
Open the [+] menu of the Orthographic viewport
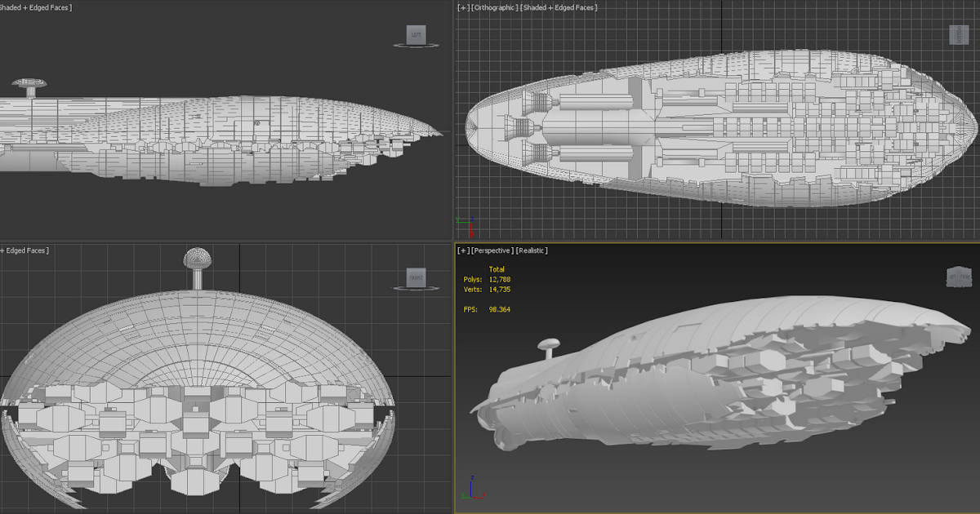click(x=464, y=7)
